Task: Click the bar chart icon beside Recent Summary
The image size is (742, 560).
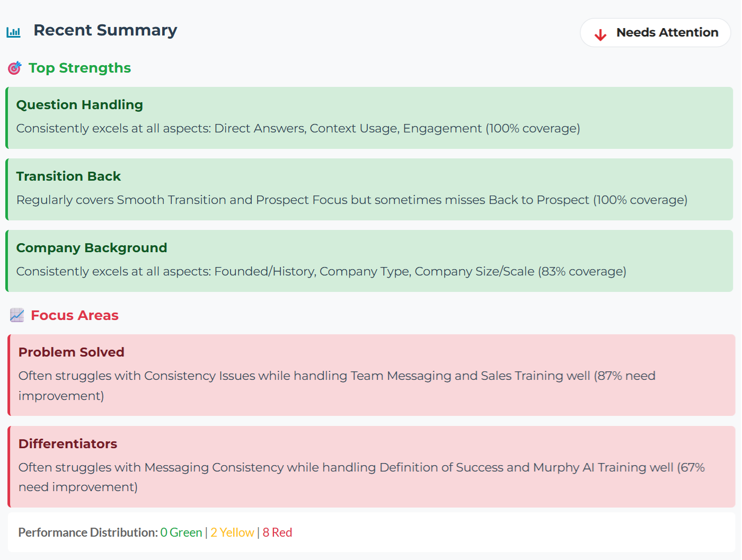Action: (13, 32)
